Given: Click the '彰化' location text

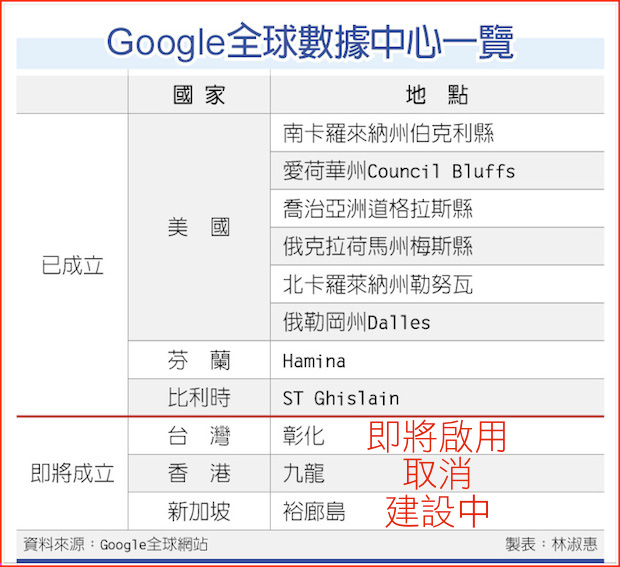Looking at the screenshot, I should point(304,436).
